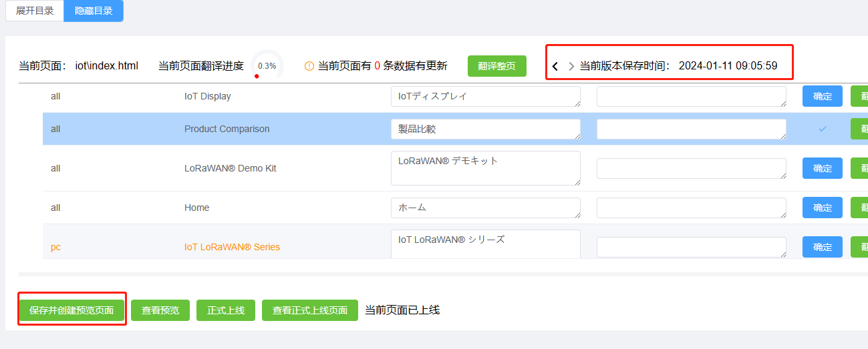Switch to 展开目录 tab
The height and width of the screenshot is (349, 868).
pos(35,11)
